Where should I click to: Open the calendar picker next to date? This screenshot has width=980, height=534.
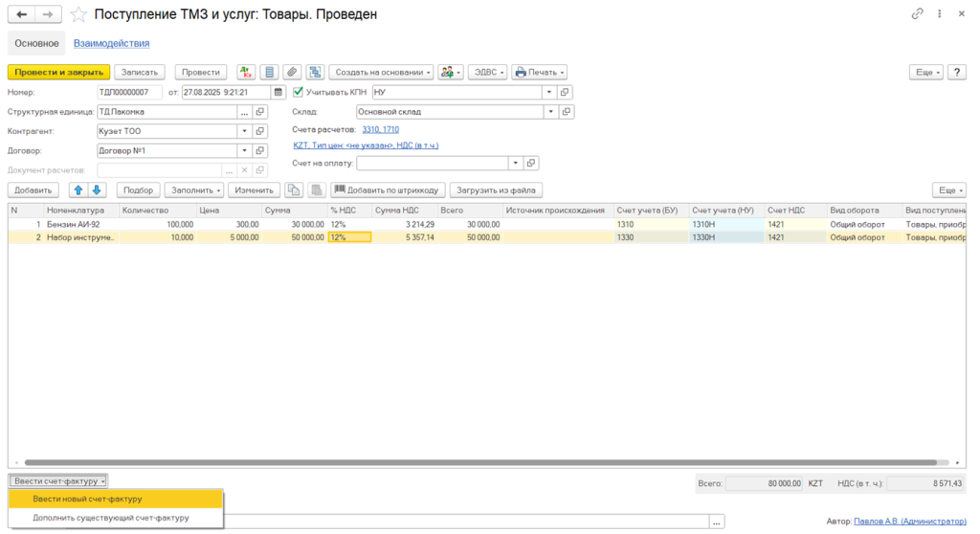tap(278, 92)
